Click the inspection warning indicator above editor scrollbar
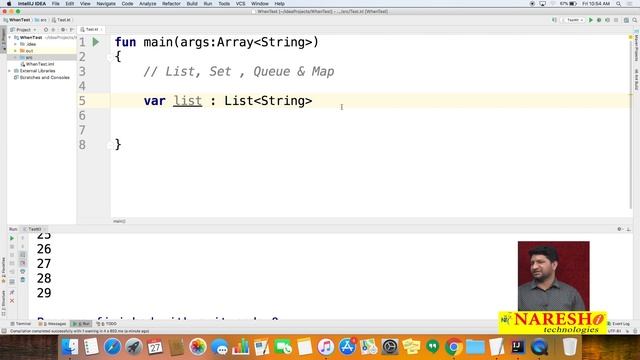This screenshot has width=640, height=360. [631, 37]
